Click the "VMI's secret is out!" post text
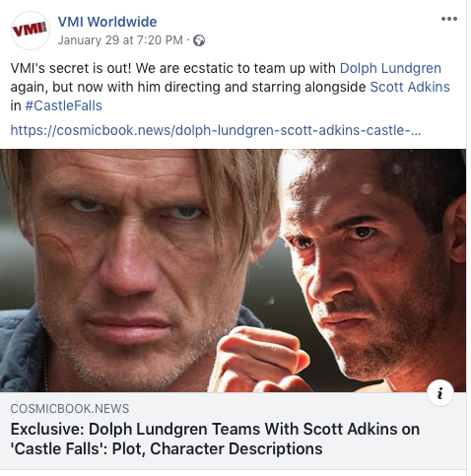The image size is (471, 476). click(71, 68)
